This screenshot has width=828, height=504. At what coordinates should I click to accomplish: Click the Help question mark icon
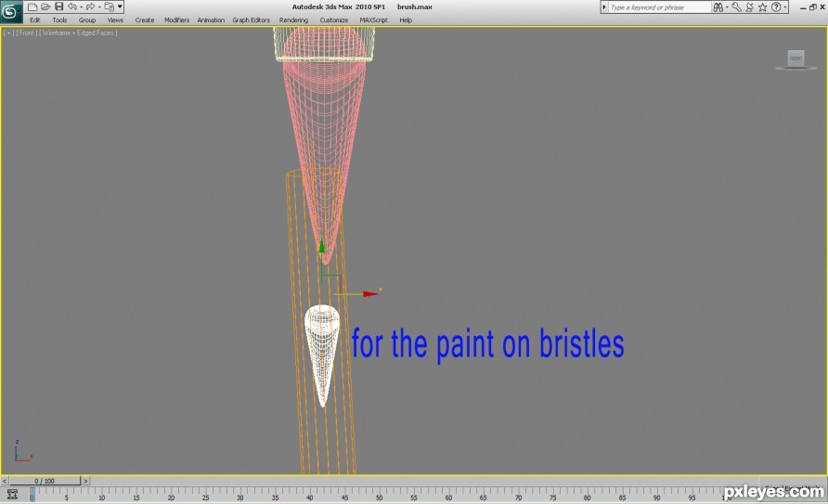(776, 7)
